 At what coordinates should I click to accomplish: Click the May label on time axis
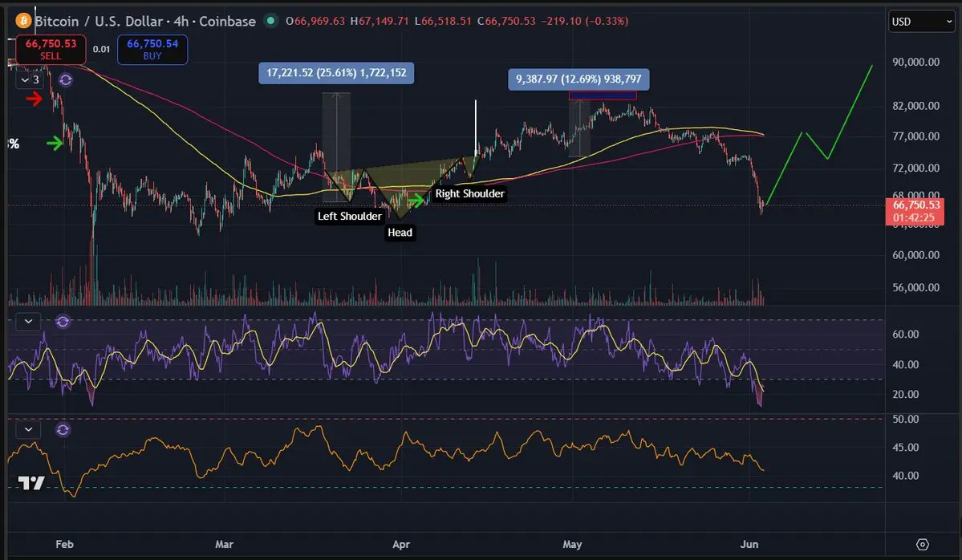click(572, 544)
